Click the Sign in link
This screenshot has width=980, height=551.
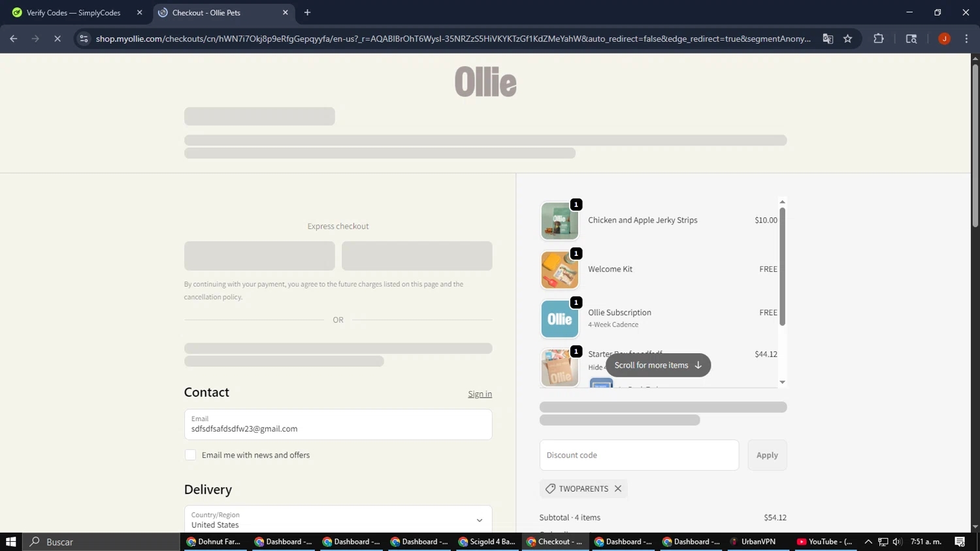tap(480, 394)
